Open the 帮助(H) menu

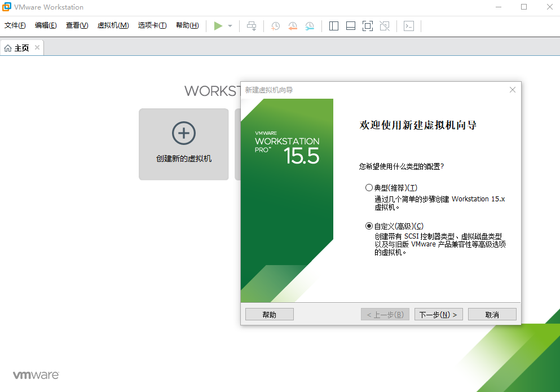point(187,25)
